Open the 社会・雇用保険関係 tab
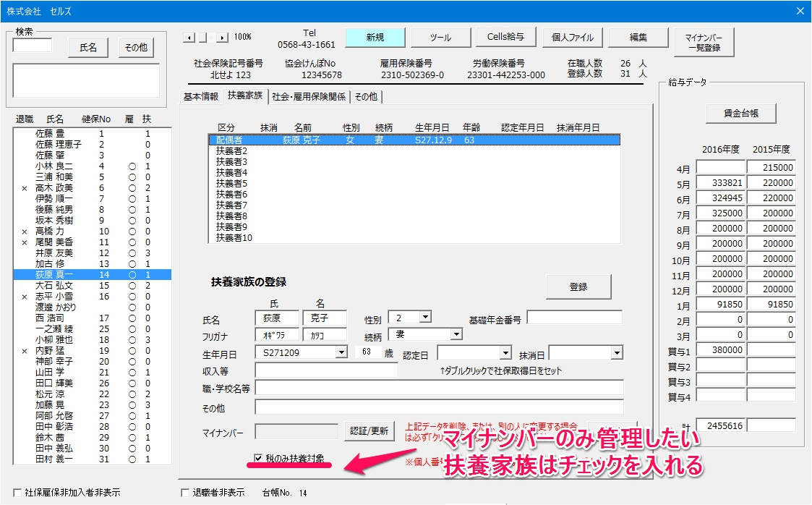The image size is (812, 505). pos(309,97)
